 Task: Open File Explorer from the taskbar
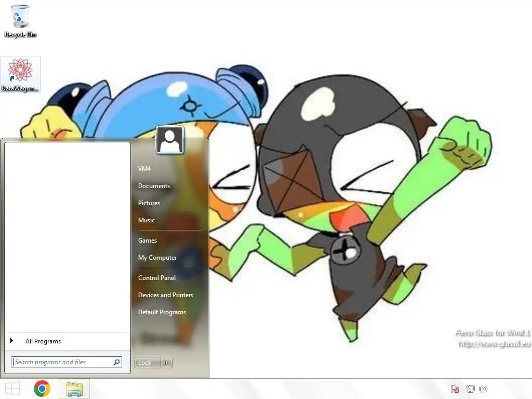74,389
